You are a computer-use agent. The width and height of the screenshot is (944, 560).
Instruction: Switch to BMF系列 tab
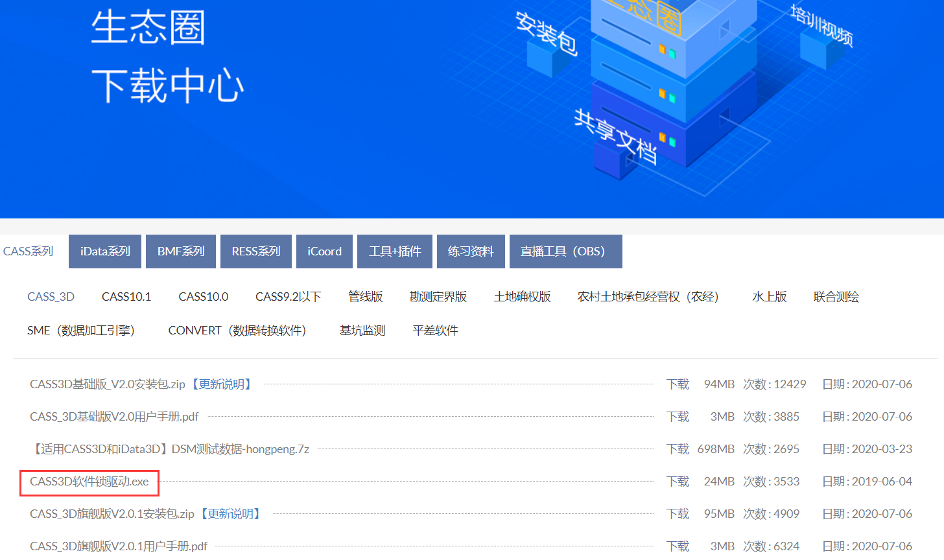point(181,251)
